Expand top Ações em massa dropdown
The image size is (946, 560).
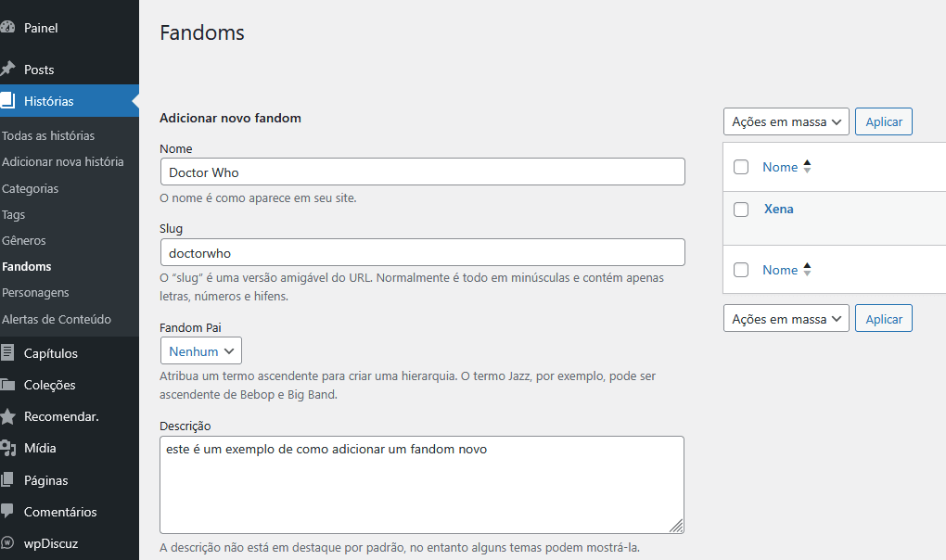786,121
